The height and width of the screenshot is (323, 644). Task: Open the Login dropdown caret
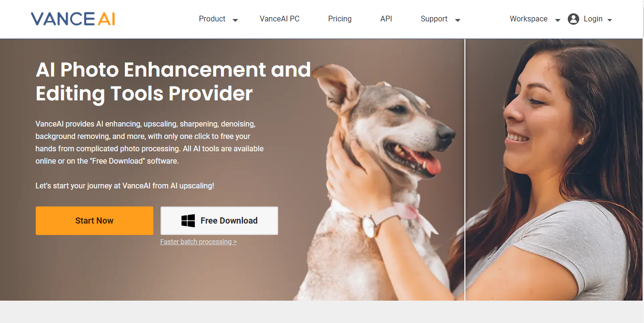pos(610,20)
